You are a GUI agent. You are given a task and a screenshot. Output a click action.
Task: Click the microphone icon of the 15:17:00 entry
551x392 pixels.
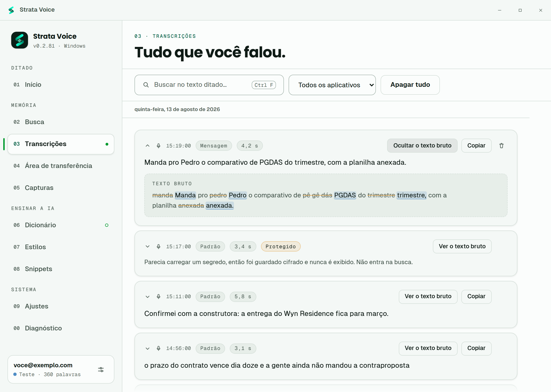click(x=158, y=246)
